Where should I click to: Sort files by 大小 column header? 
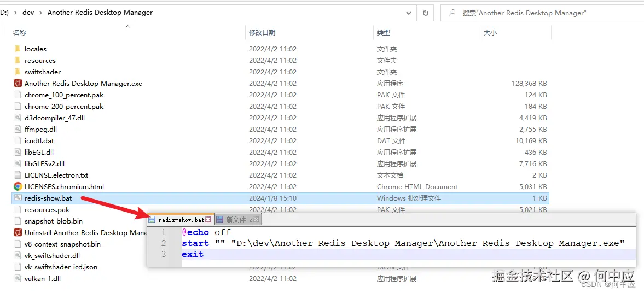pyautogui.click(x=490, y=32)
